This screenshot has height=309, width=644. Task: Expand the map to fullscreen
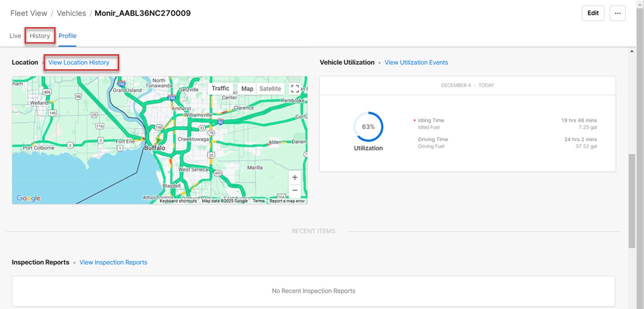(295, 89)
